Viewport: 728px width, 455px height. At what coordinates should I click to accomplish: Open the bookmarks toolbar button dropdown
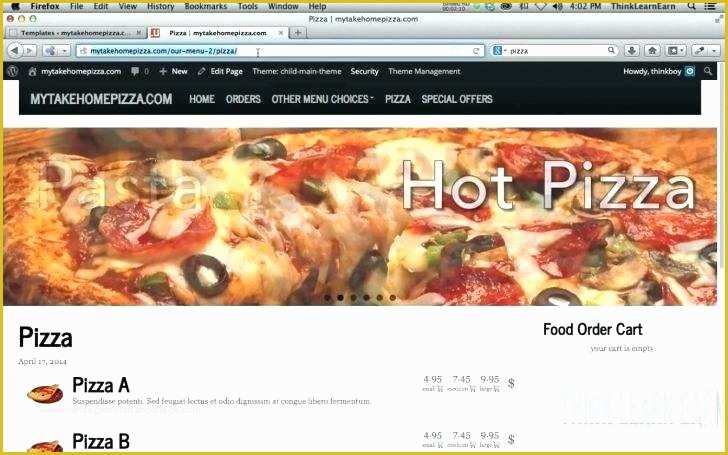click(676, 51)
